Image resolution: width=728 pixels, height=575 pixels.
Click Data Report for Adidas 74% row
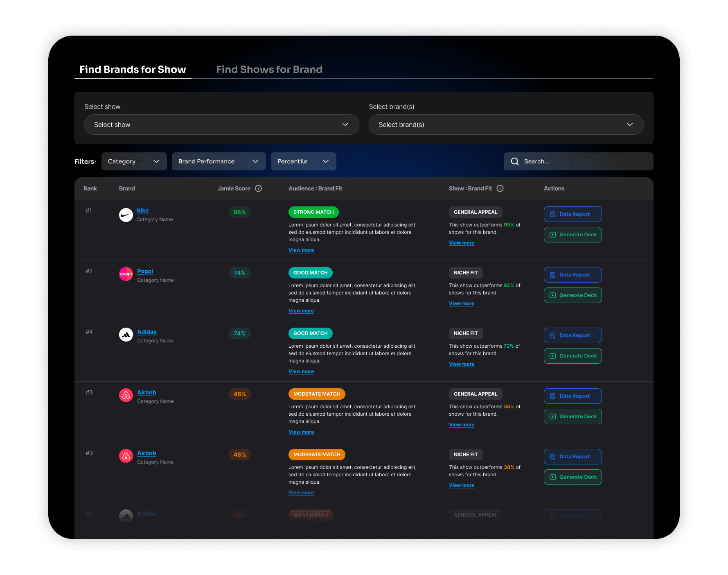[572, 335]
